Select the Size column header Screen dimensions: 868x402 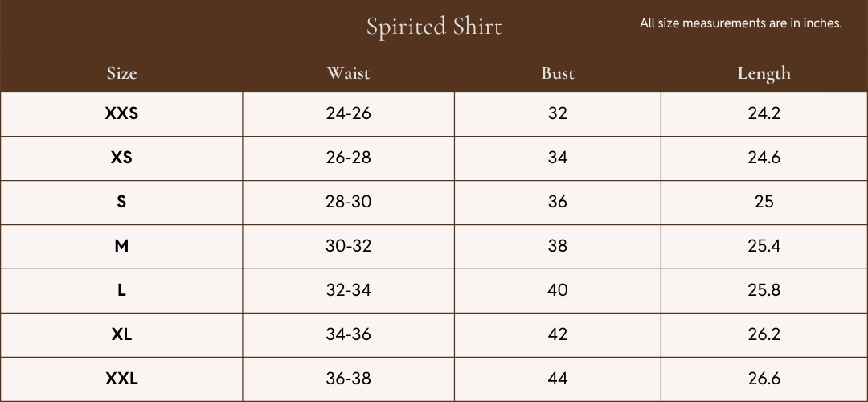122,73
